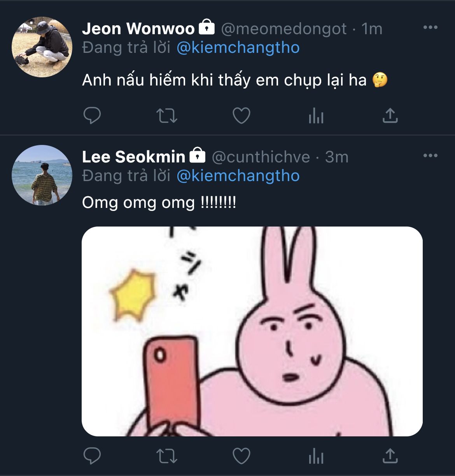Like Jeon Wonwoo's tweet
The width and height of the screenshot is (455, 476).
point(241,115)
